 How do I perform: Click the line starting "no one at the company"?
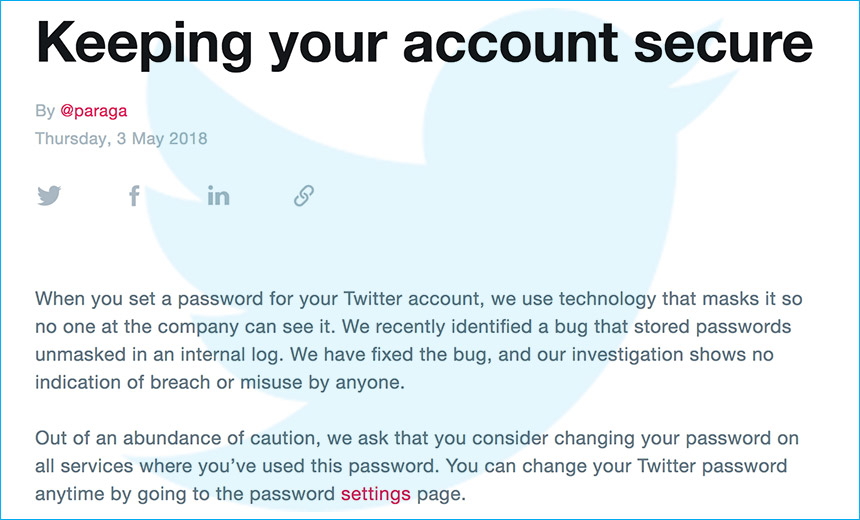click(x=413, y=327)
